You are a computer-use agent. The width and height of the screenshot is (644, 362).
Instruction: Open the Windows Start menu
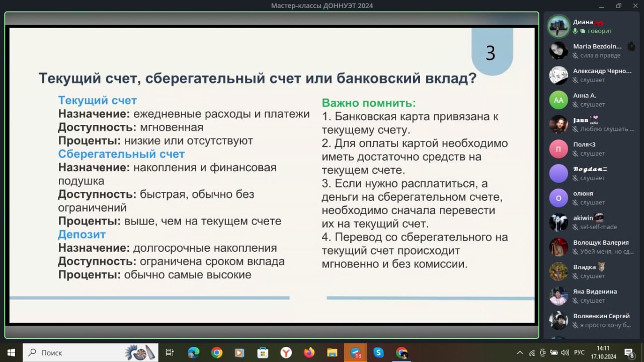[x=11, y=353]
